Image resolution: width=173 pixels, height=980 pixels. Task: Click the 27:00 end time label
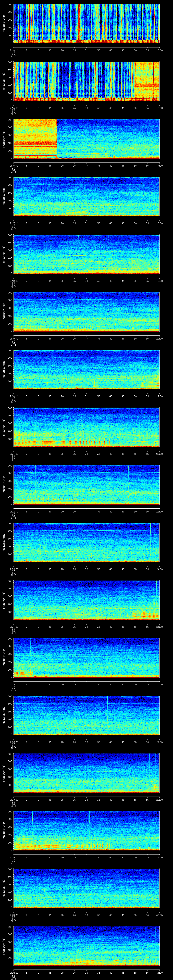point(160,742)
